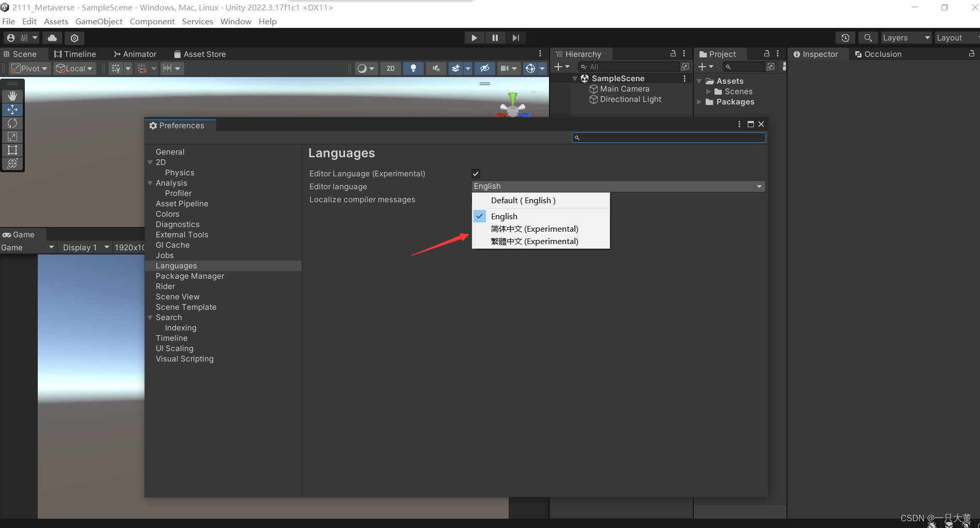Open the search-in-context icon in Hierarchy

tap(685, 67)
